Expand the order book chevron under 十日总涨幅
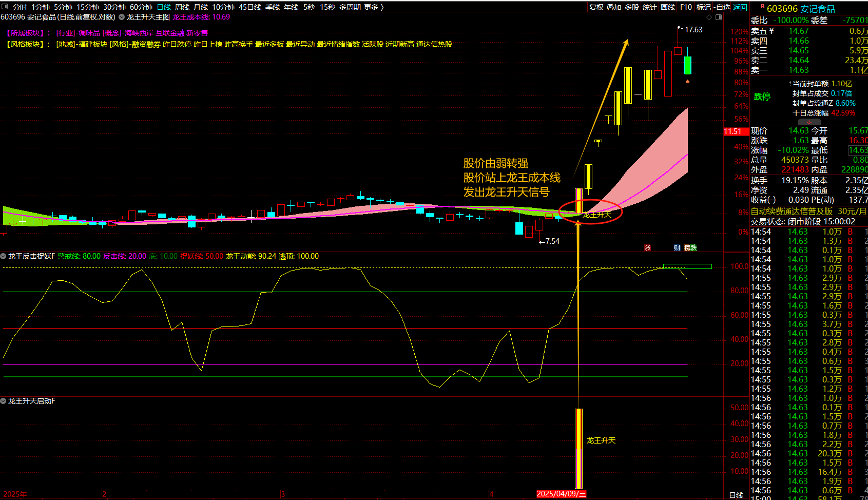Image resolution: width=868 pixels, height=500 pixels. click(x=809, y=122)
